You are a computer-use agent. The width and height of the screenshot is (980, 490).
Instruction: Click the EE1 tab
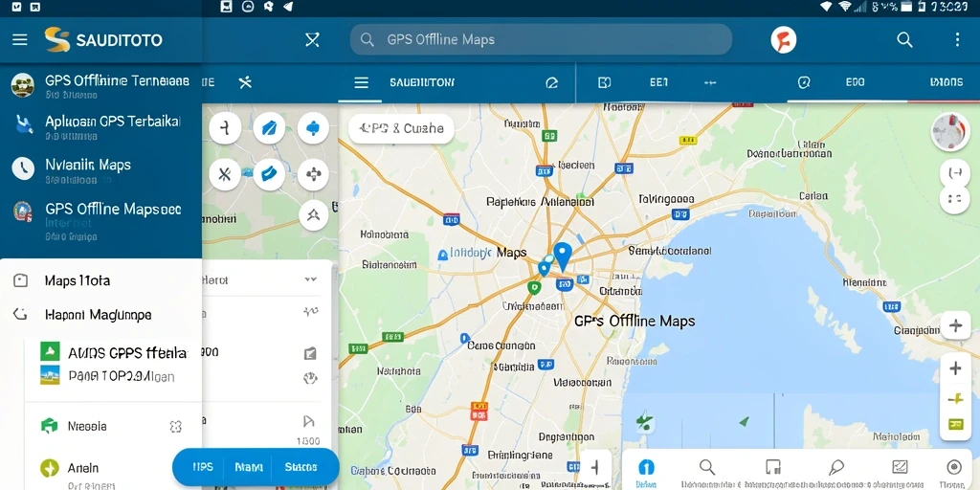point(658,82)
